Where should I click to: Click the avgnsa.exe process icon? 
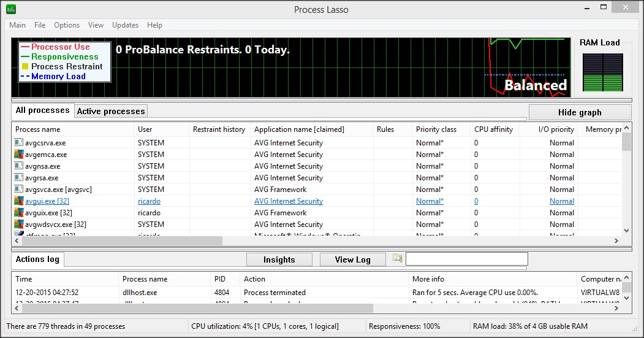[19, 166]
